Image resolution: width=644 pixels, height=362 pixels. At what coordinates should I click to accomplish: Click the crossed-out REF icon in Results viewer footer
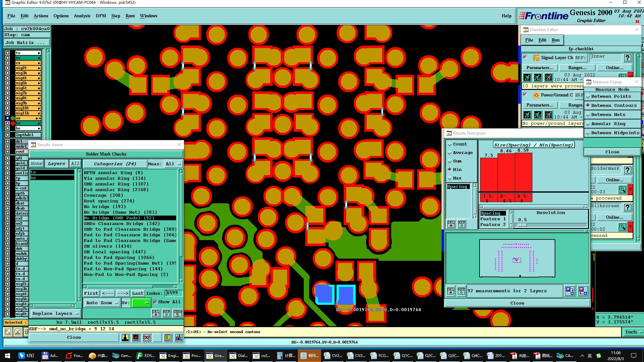(x=147, y=337)
